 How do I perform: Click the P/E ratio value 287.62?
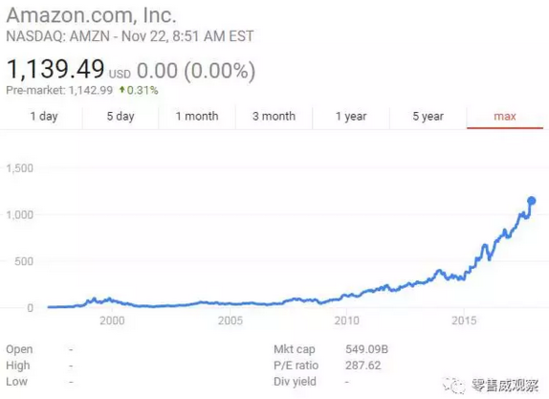(363, 365)
